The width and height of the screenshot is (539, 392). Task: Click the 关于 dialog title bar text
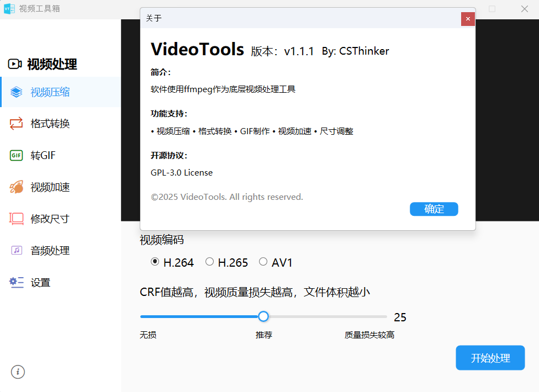(154, 18)
